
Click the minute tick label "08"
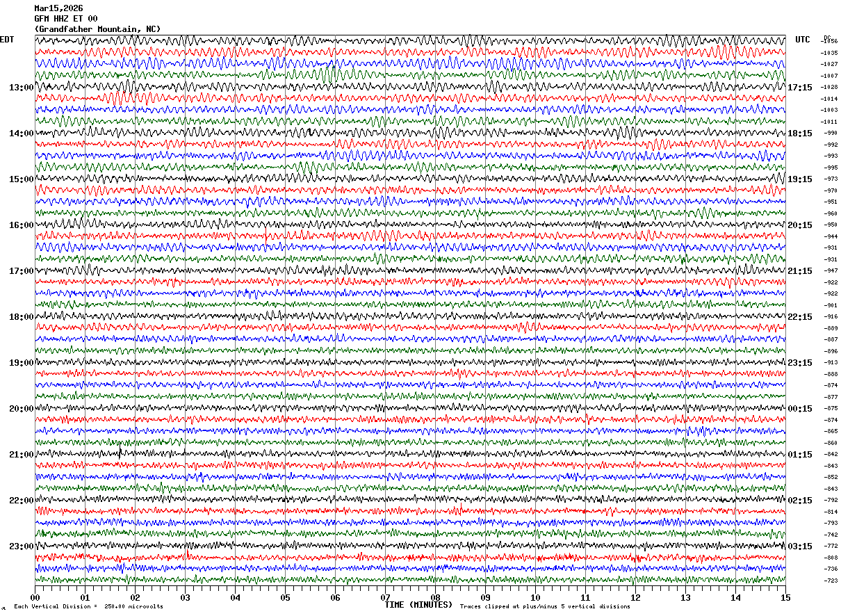(435, 597)
